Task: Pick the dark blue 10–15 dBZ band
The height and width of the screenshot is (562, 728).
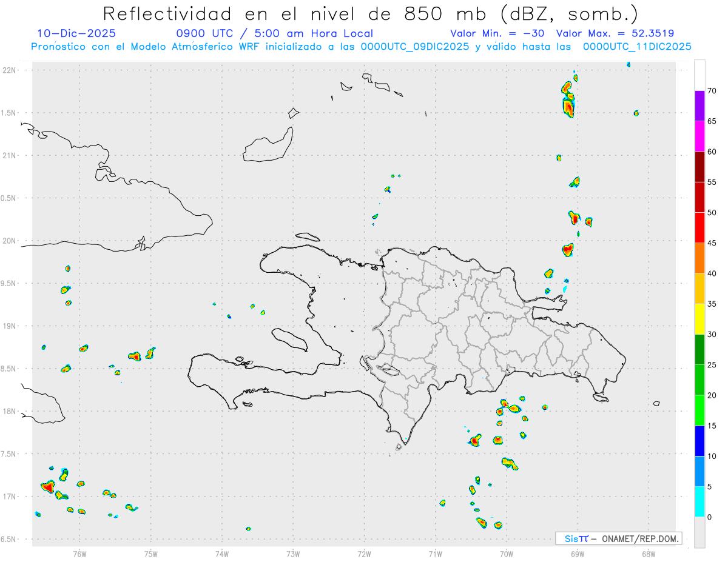Action: click(x=699, y=441)
